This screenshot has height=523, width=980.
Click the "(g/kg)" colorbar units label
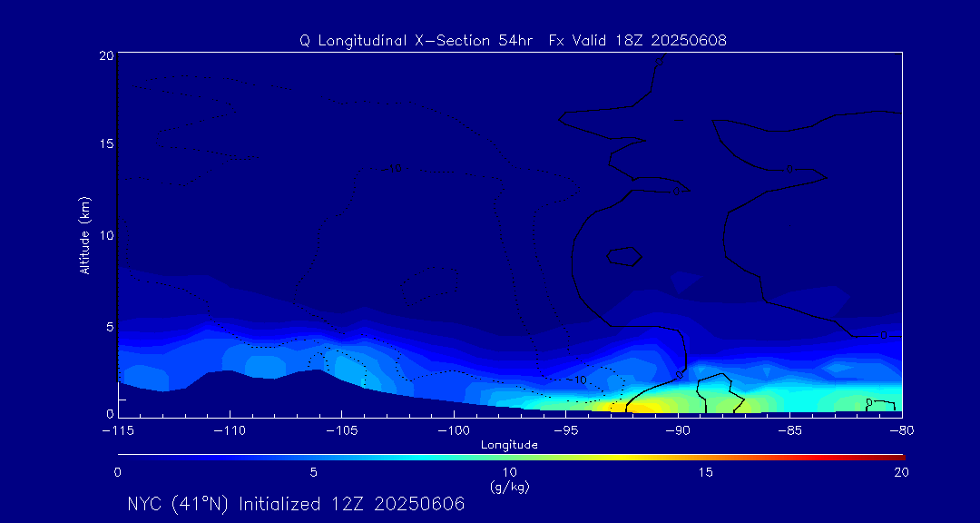point(510,487)
